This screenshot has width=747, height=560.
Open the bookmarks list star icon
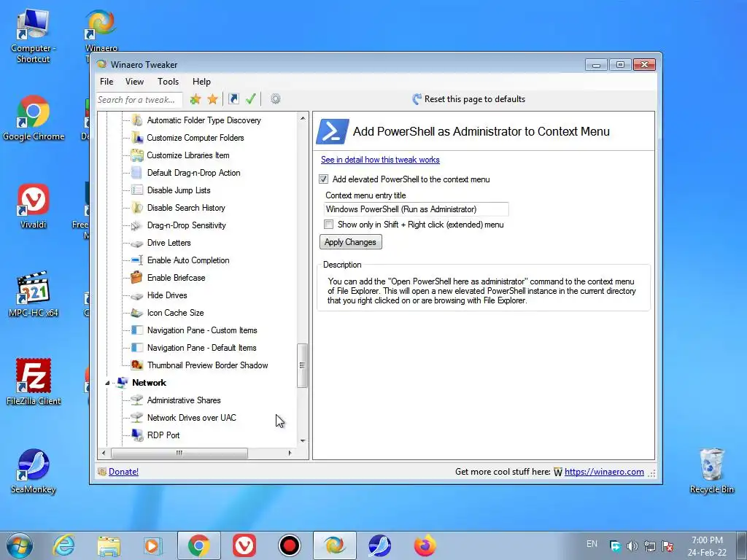(x=212, y=99)
